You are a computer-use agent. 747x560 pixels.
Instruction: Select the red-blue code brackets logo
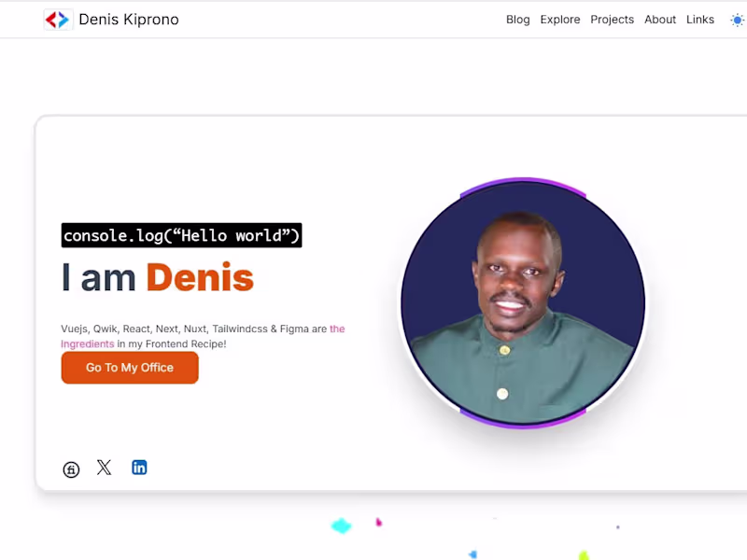click(57, 19)
